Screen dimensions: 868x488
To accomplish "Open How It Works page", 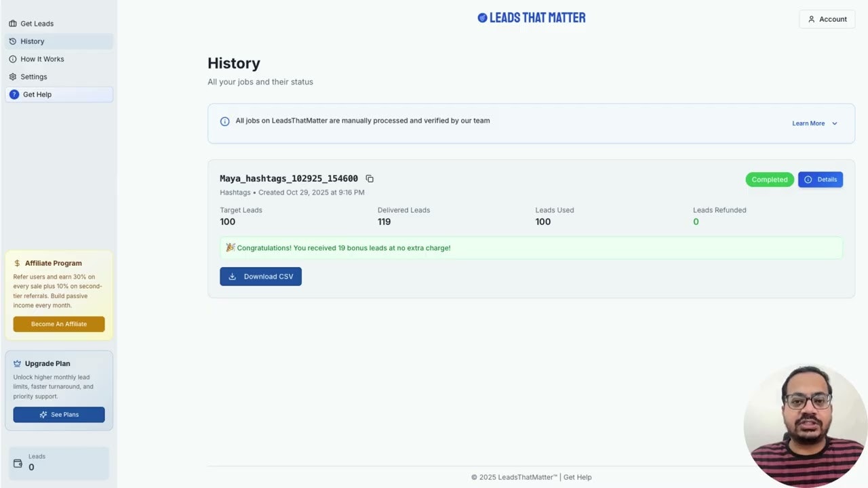I will [x=59, y=59].
